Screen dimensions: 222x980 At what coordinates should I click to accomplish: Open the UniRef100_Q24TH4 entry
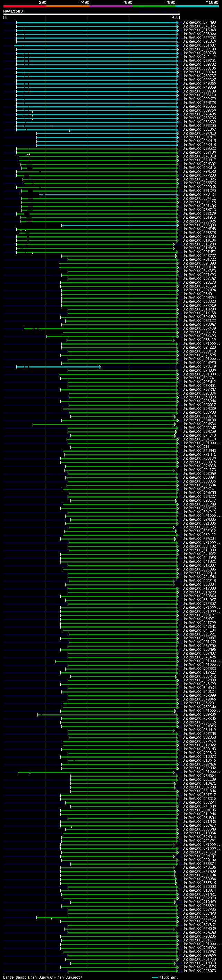(199, 577)
